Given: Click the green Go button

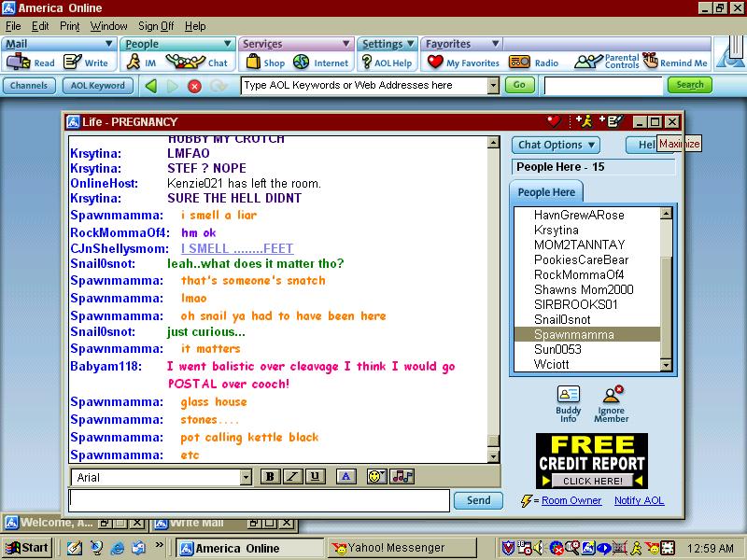Looking at the screenshot, I should click(519, 85).
